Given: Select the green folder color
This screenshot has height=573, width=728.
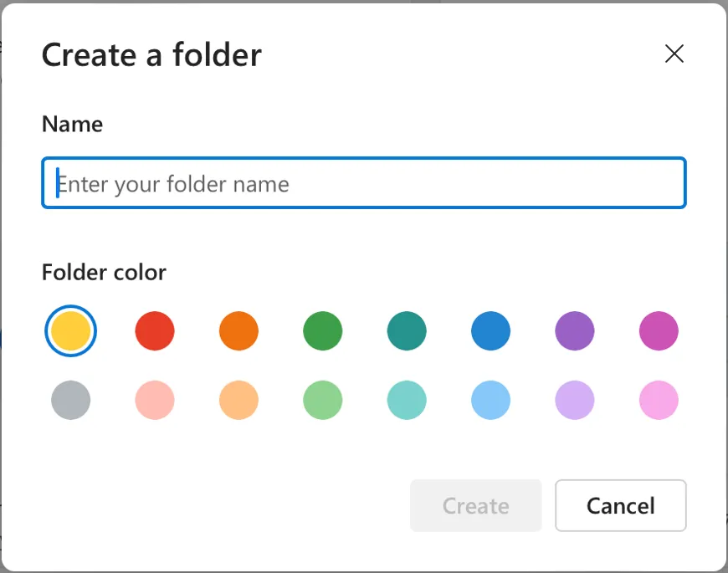Looking at the screenshot, I should point(323,331).
